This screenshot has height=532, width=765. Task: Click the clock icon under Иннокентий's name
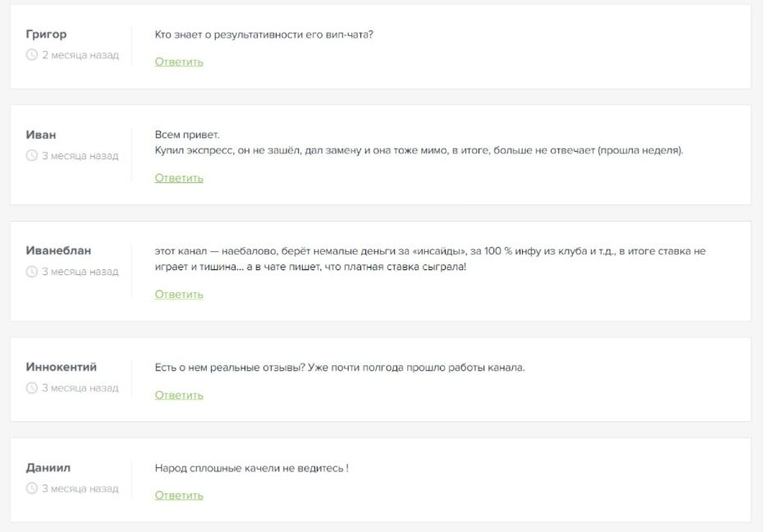point(32,388)
